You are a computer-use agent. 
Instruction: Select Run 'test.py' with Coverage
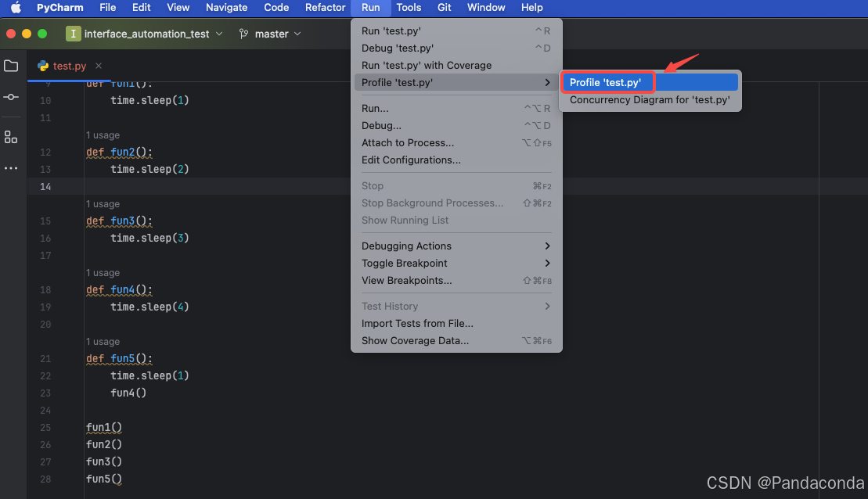[456, 65]
